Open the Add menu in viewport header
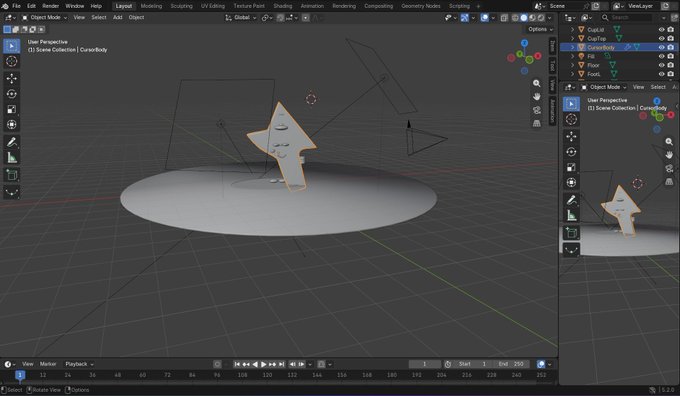This screenshot has width=680, height=396. click(118, 17)
